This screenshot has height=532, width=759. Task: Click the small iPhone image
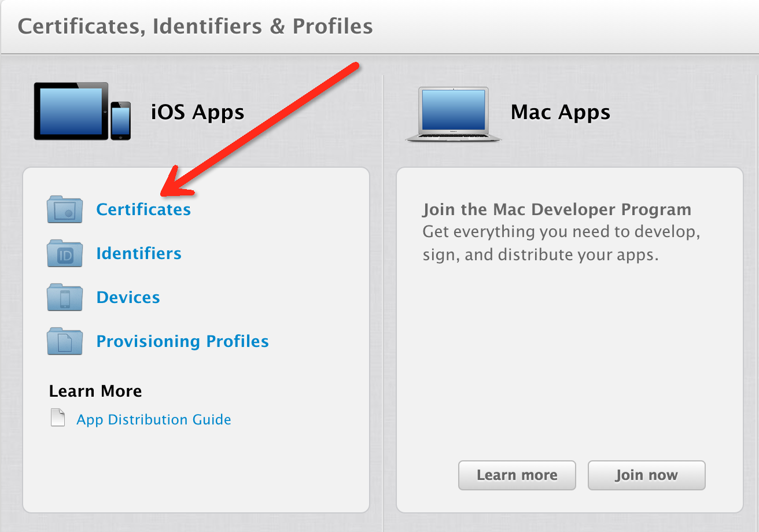point(120,121)
